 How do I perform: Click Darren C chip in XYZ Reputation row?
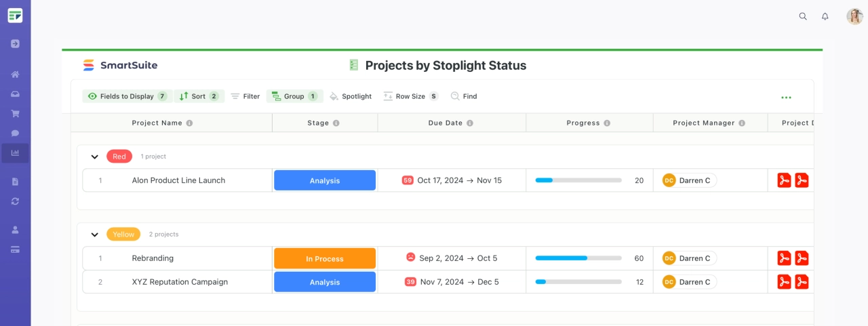tap(689, 282)
